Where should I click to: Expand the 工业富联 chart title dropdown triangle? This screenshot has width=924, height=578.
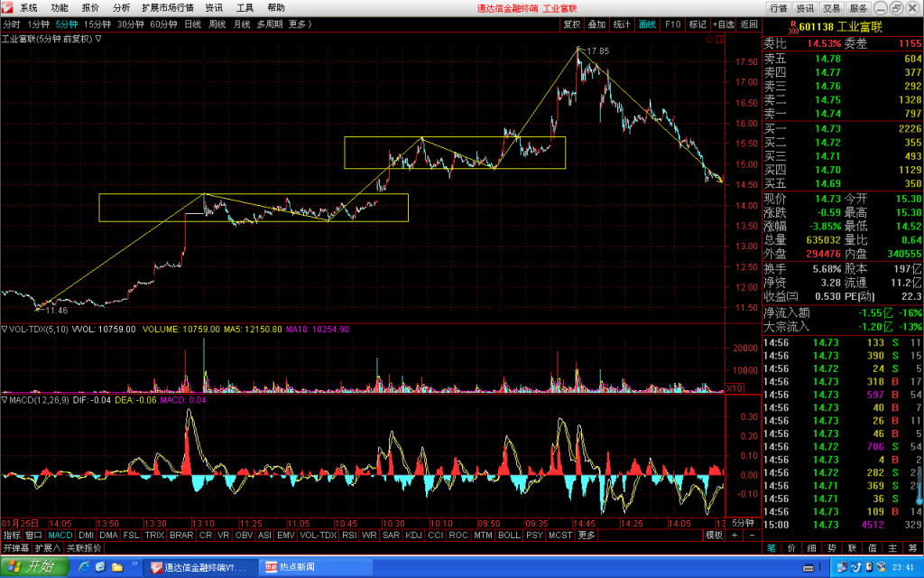98,39
